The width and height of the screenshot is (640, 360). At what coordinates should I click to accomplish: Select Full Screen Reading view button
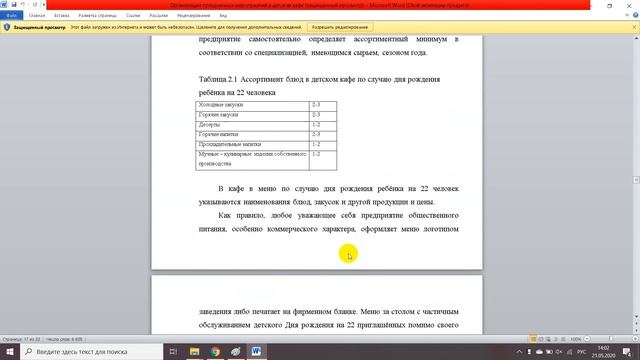[541, 339]
